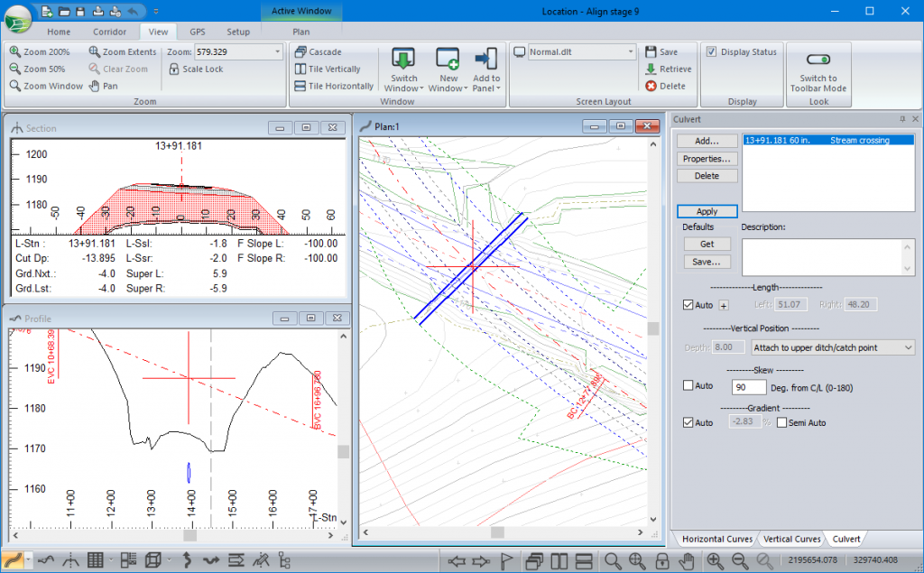Screen dimensions: 924x573
Task: Click Add to Panel icon
Action: click(486, 69)
